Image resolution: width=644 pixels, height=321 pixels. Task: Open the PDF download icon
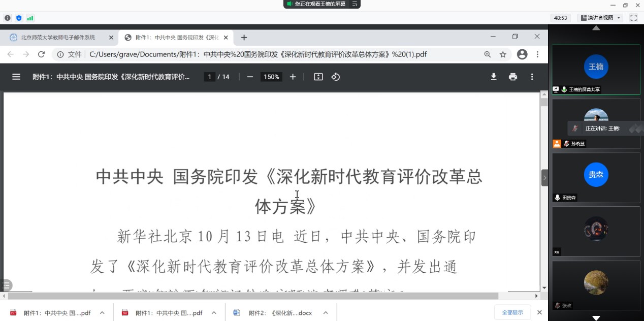493,77
